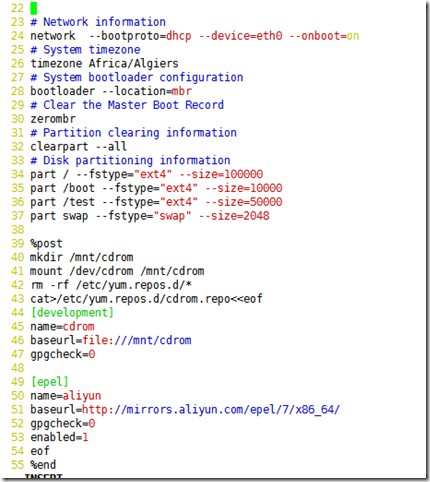
Task: Click the green cursor block on line 22
Action: click(x=33, y=8)
